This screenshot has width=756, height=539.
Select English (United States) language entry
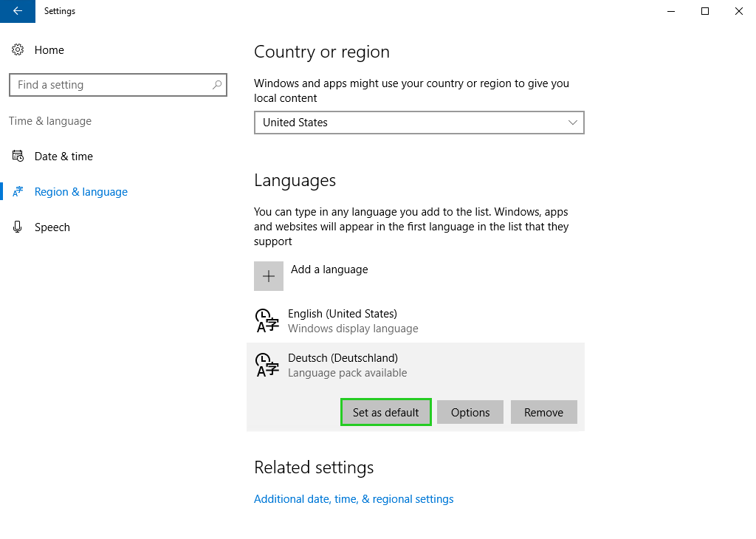point(343,320)
